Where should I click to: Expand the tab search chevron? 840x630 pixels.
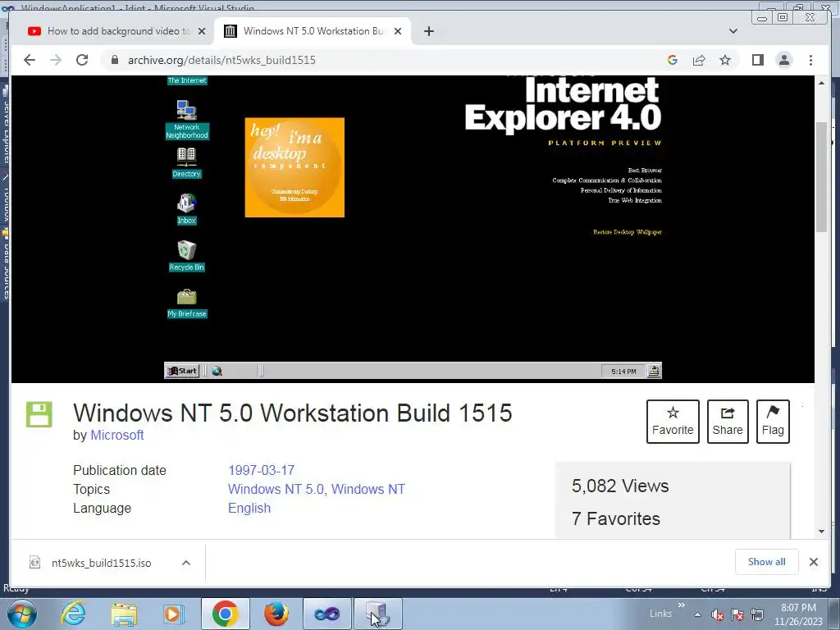tap(733, 31)
